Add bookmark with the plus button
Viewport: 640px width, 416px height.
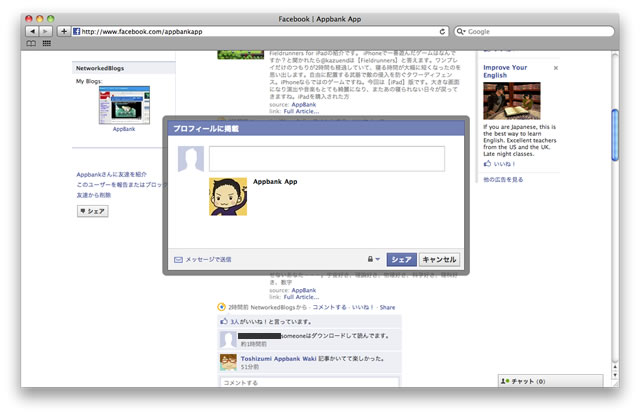pyautogui.click(x=64, y=31)
